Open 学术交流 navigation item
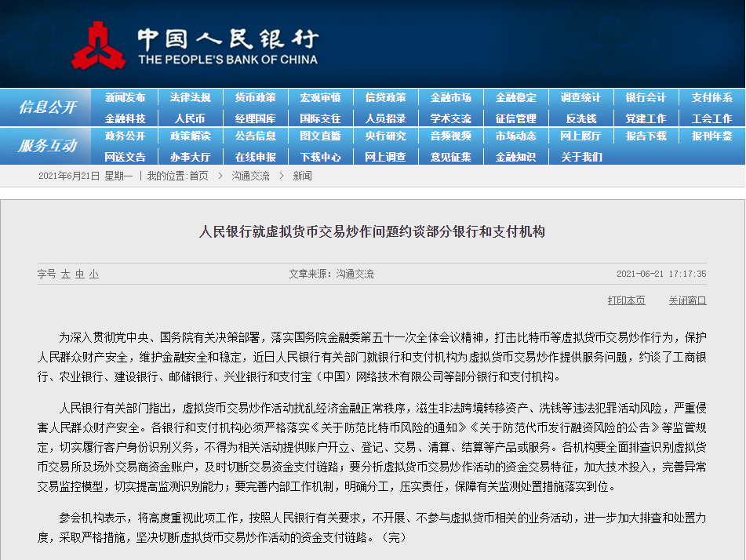The image size is (746, 560). 450,118
